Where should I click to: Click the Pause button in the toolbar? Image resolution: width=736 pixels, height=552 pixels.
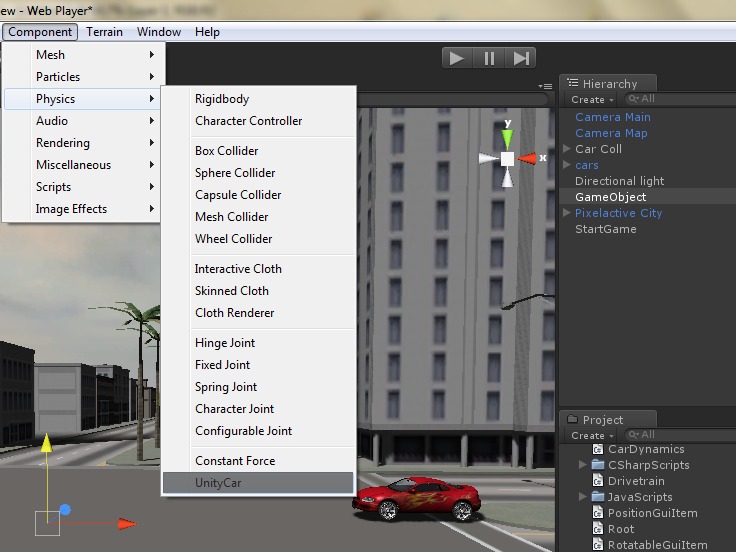pos(489,58)
